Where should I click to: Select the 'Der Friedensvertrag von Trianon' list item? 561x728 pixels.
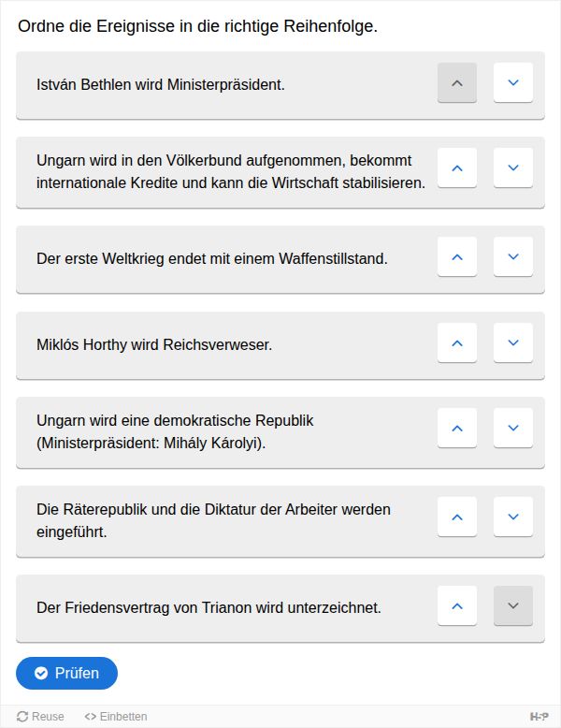click(x=280, y=608)
